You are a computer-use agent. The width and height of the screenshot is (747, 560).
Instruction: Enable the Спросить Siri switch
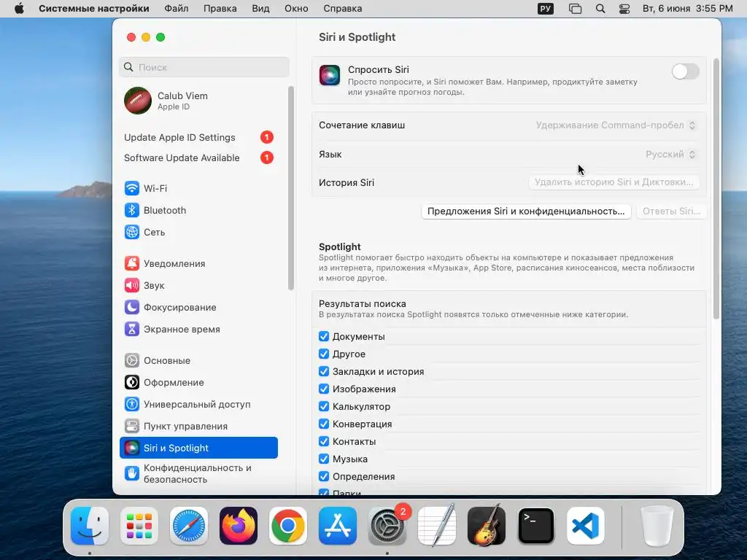(x=685, y=71)
